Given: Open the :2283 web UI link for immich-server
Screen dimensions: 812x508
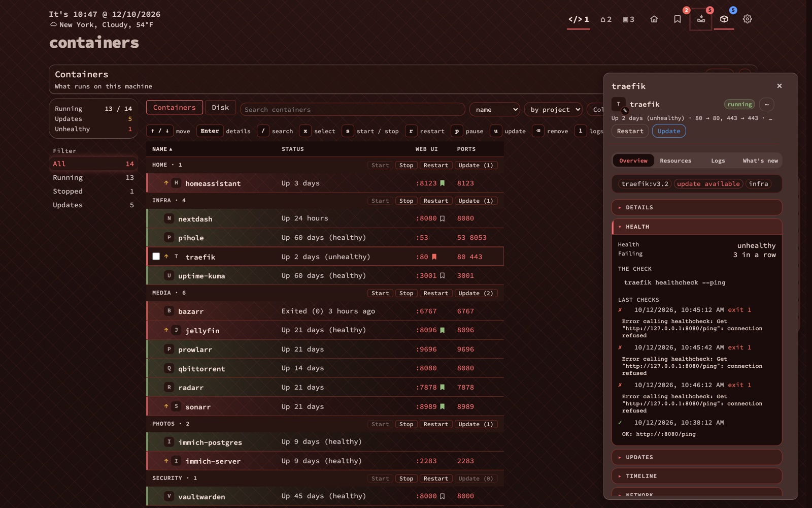Looking at the screenshot, I should pyautogui.click(x=426, y=461).
